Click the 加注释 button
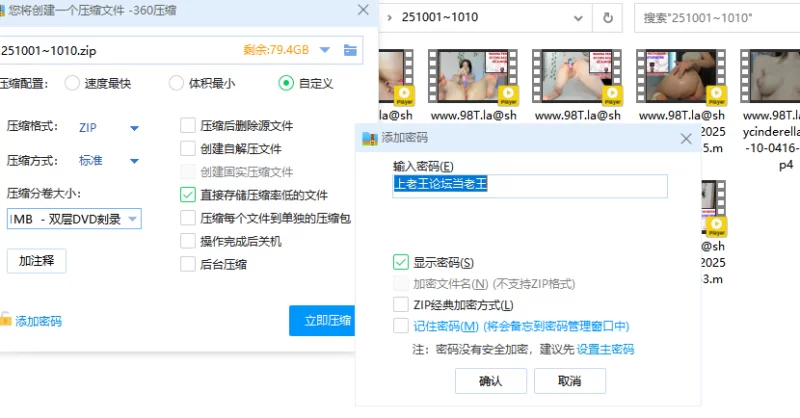This screenshot has height=418, width=800. [x=37, y=261]
